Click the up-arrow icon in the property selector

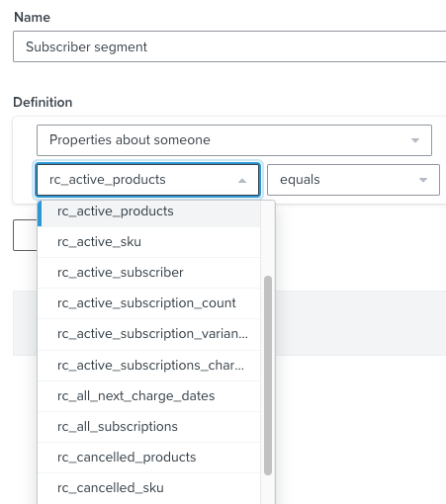242,181
